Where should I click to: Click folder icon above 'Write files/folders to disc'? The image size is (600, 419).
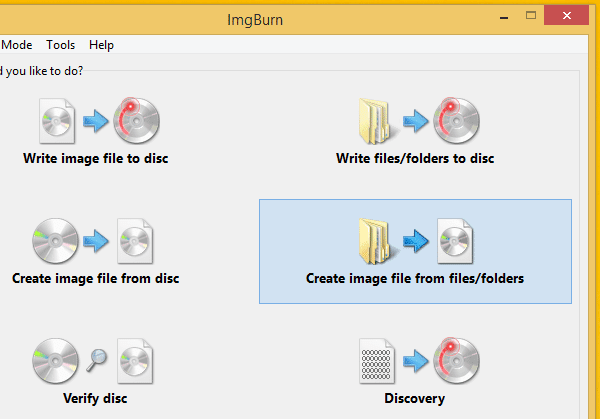point(376,121)
